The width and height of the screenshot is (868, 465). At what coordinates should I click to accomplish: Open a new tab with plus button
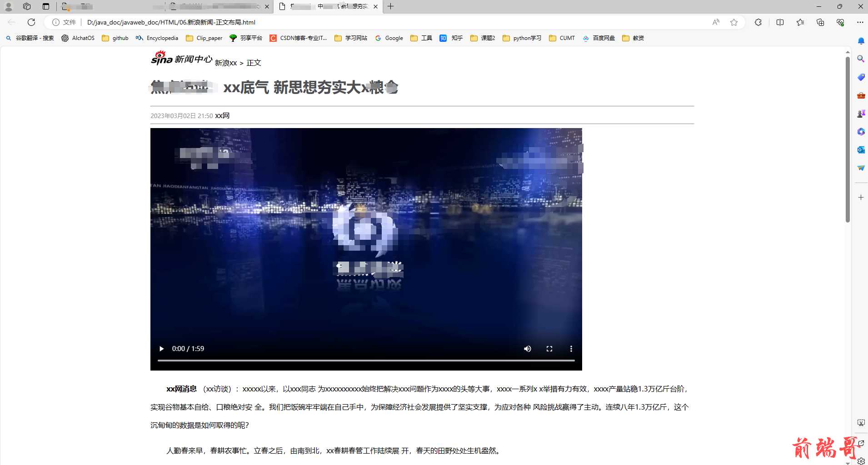coord(390,6)
